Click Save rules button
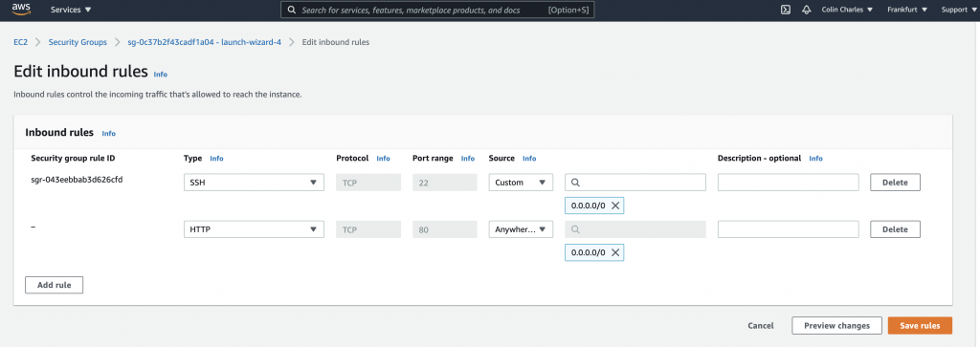The width and height of the screenshot is (980, 347). (920, 325)
